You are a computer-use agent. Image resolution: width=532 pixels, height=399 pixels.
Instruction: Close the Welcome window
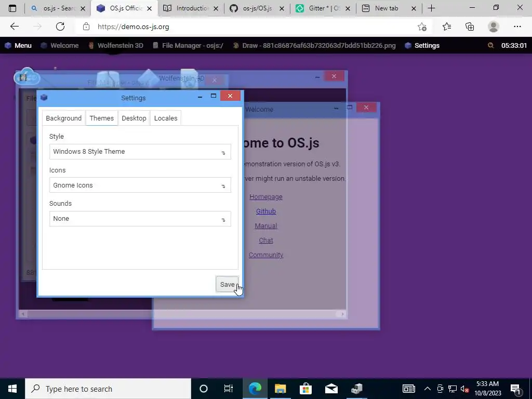pyautogui.click(x=366, y=108)
